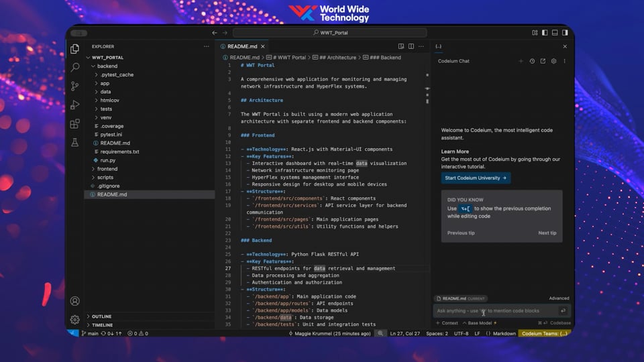The image size is (644, 362).
Task: Open the Testing flask view
Action: (x=74, y=142)
